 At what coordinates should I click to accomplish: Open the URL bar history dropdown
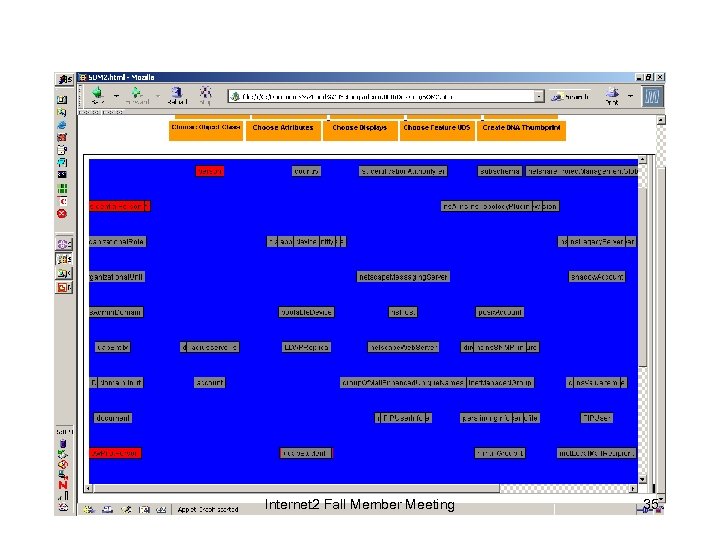tap(539, 96)
